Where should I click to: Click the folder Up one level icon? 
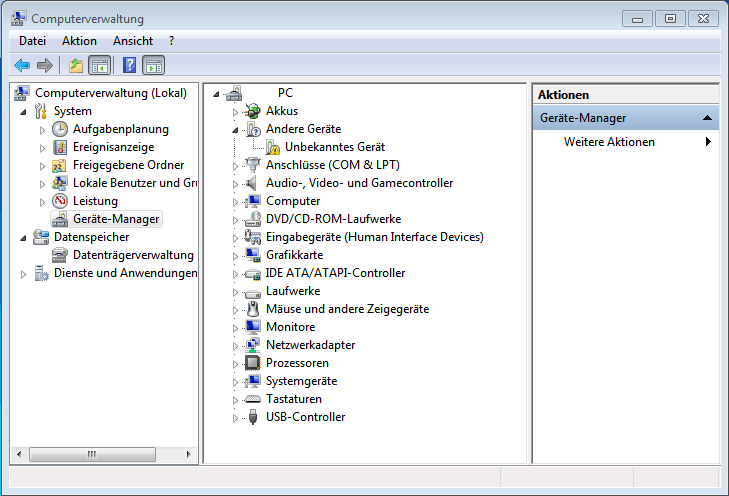(x=76, y=66)
